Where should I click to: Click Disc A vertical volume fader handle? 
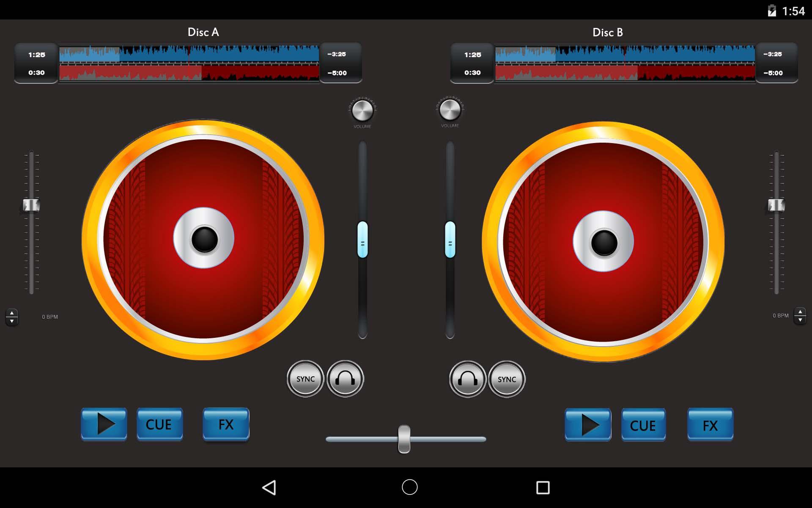[362, 240]
